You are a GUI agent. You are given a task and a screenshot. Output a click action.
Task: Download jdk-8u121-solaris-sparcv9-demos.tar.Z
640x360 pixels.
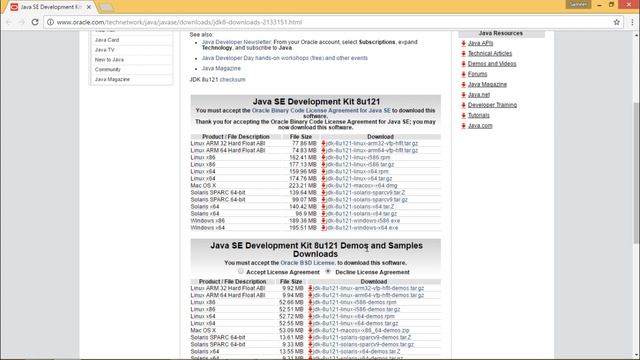click(x=362, y=338)
